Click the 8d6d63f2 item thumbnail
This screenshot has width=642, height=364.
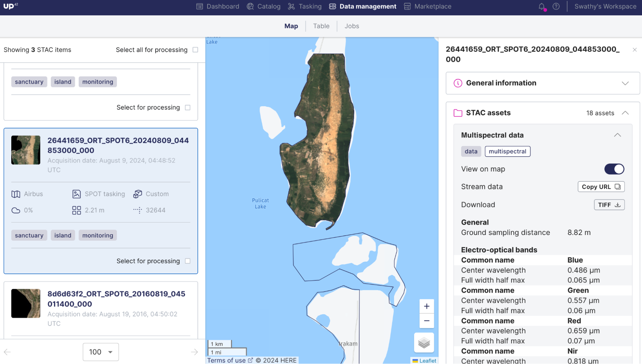coord(26,304)
